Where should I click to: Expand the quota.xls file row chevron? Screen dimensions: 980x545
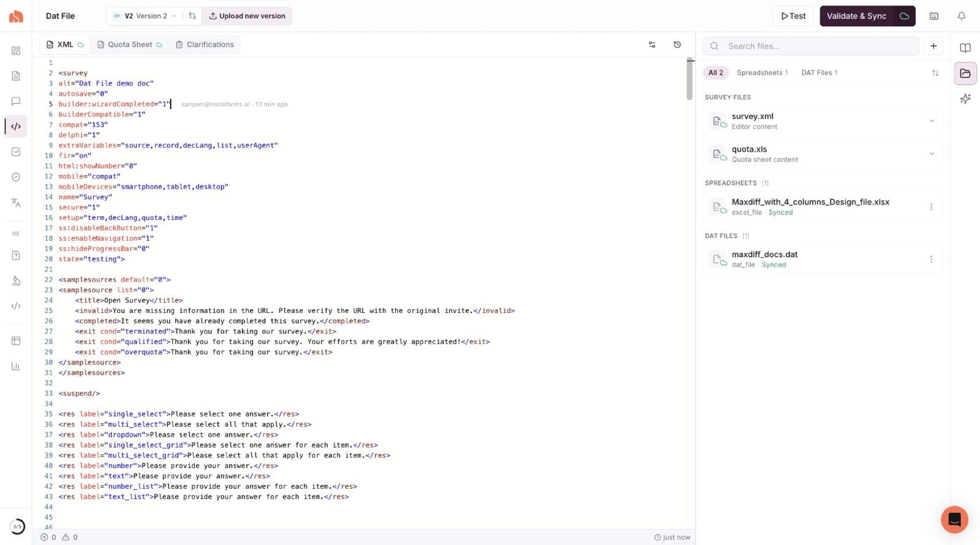coord(932,154)
